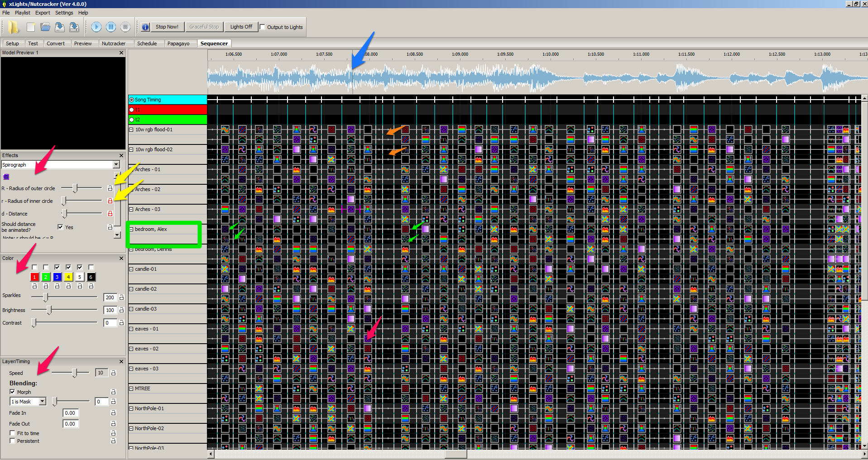Viewport: 868px width, 460px height.
Task: Close the Layer/Timing panel
Action: click(x=121, y=361)
